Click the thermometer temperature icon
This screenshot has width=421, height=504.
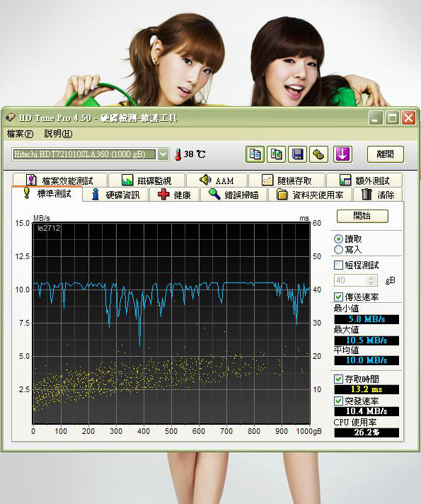pos(178,154)
